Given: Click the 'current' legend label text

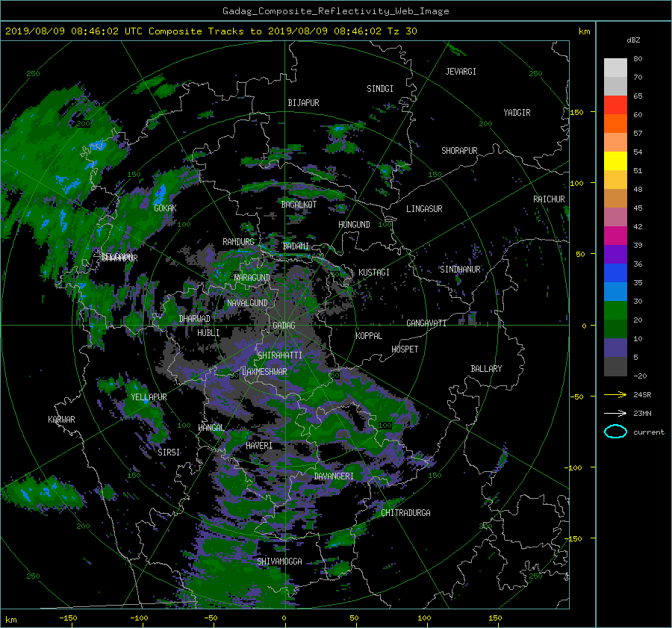Looking at the screenshot, I should 648,432.
